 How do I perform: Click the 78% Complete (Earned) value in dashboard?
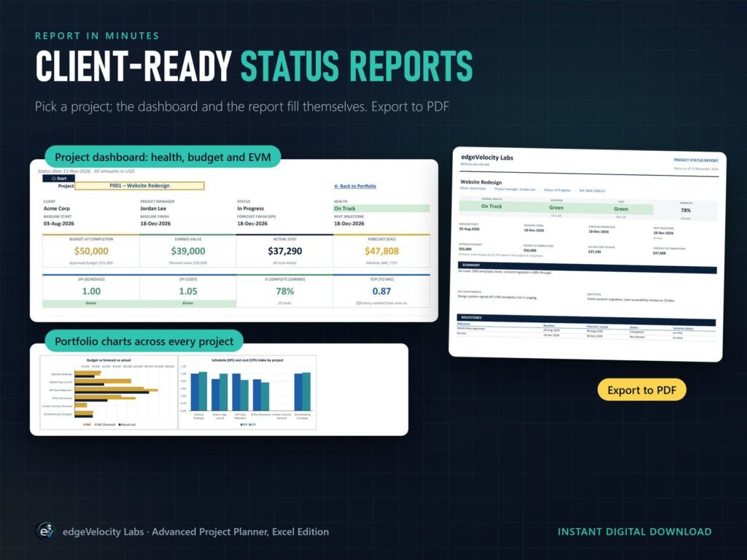coord(285,291)
